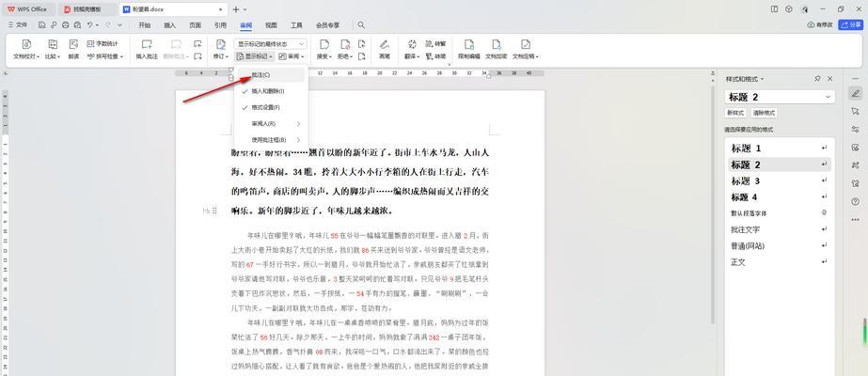The image size is (868, 376).
Task: Click the undo arrow icon
Action: [88, 24]
